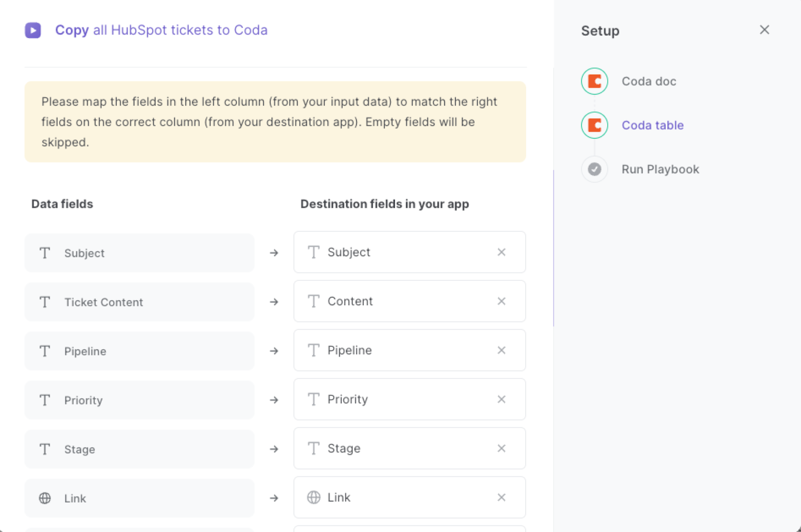This screenshot has width=801, height=532.
Task: Click the globe icon in the Link data field
Action: [x=45, y=498]
